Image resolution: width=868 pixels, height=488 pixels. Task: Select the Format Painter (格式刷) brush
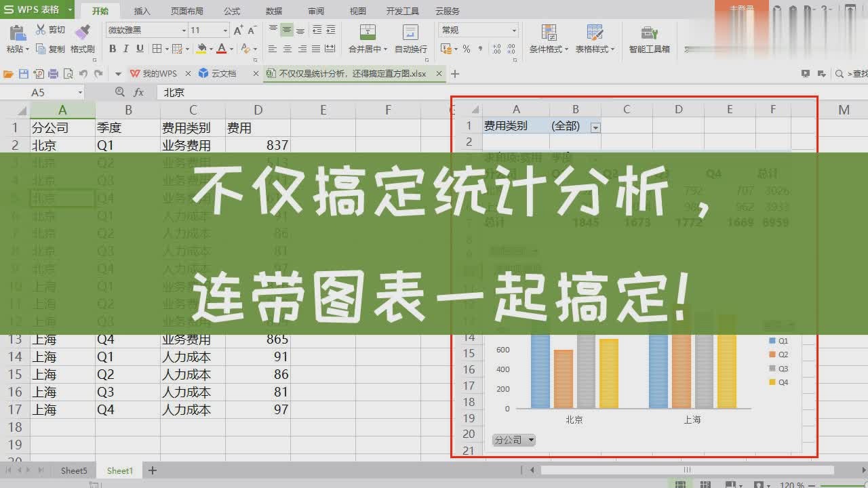click(x=82, y=33)
